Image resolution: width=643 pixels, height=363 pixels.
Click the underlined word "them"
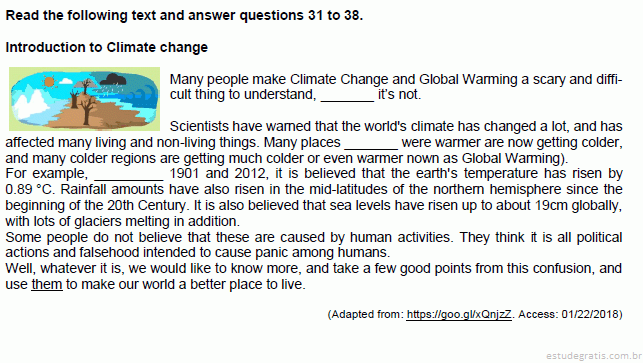tap(47, 284)
